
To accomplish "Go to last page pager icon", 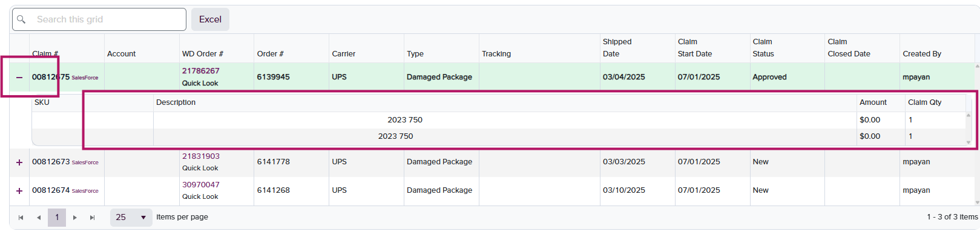I will [x=92, y=218].
